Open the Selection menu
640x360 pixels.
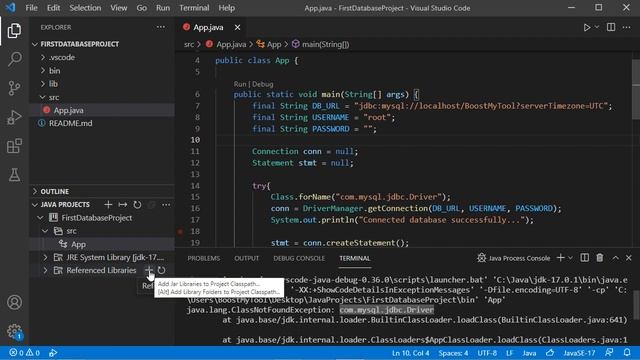[x=85, y=8]
